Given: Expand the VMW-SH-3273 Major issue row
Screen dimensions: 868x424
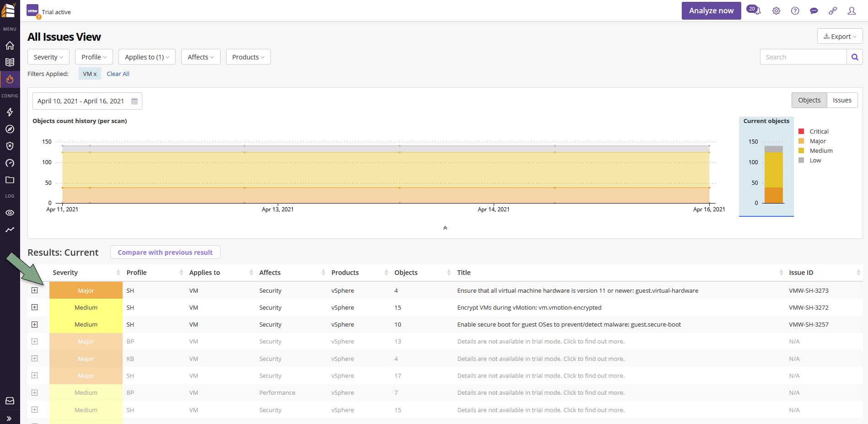Looking at the screenshot, I should click(x=35, y=290).
